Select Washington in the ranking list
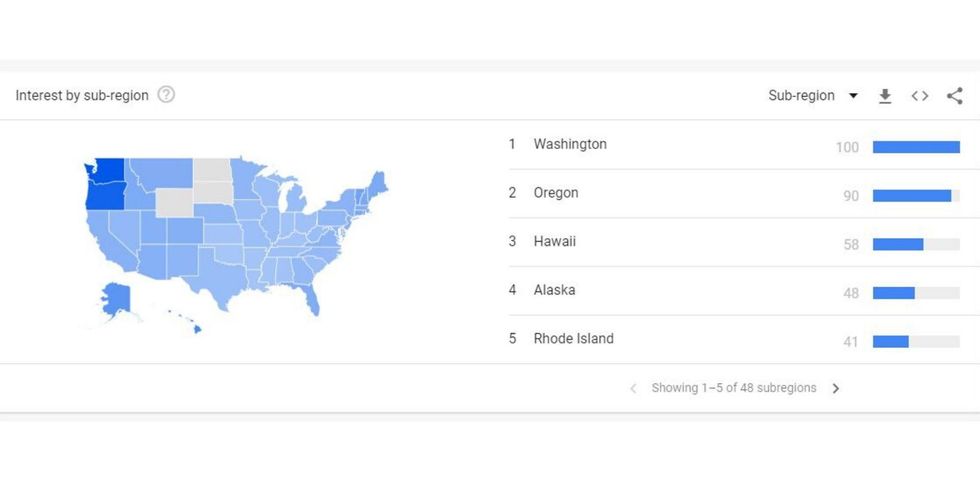This screenshot has height=490, width=980. click(570, 144)
